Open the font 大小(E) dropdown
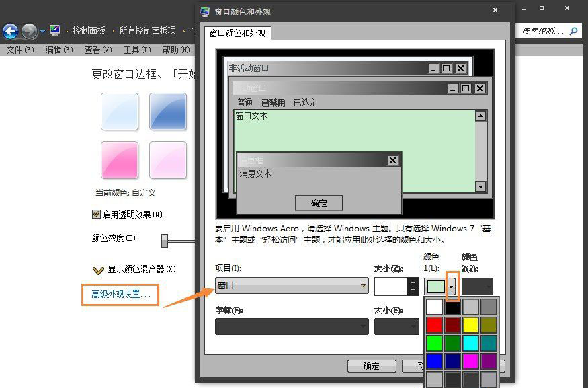Viewport: 588px width, 388px height. (x=396, y=326)
